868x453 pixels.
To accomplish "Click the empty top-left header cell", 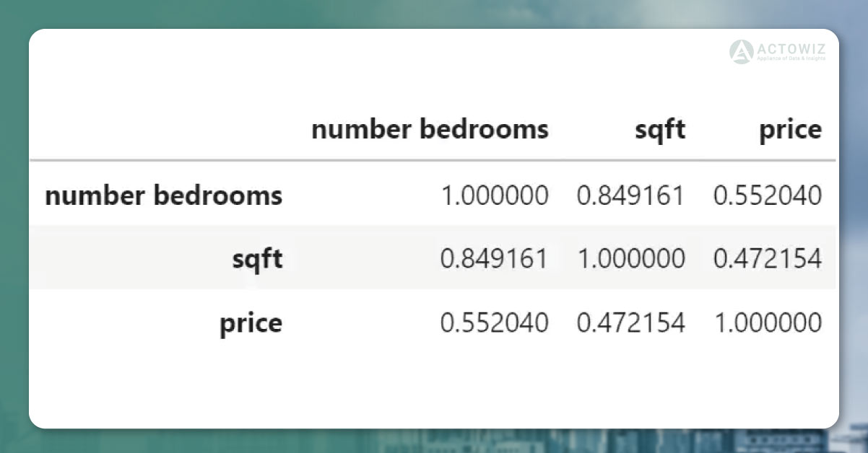I will [163, 130].
